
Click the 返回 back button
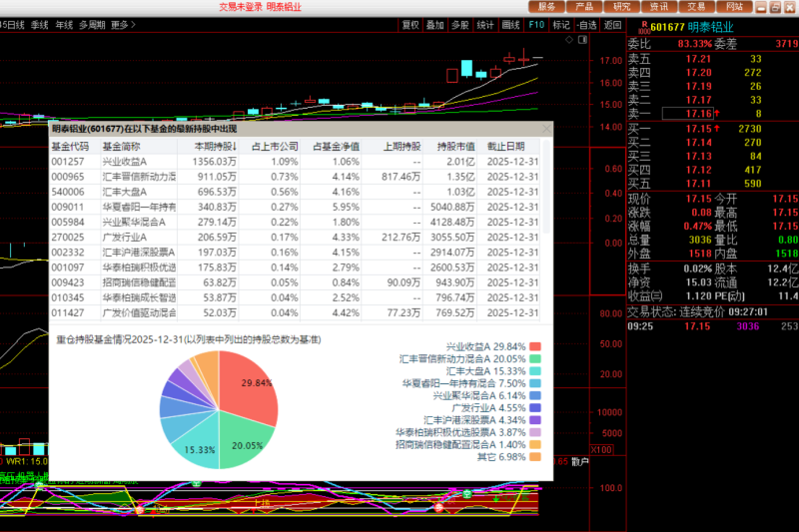pos(612,25)
